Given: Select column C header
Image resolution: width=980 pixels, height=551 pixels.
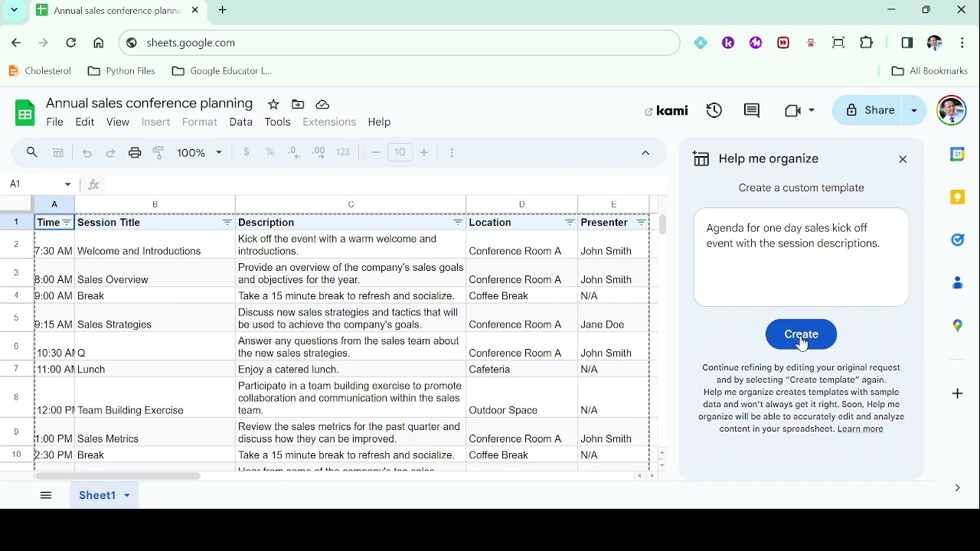Looking at the screenshot, I should (x=351, y=204).
